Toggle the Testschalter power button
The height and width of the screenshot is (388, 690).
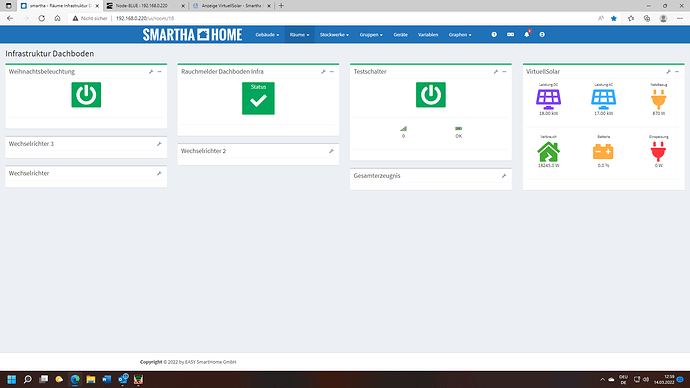(x=431, y=95)
